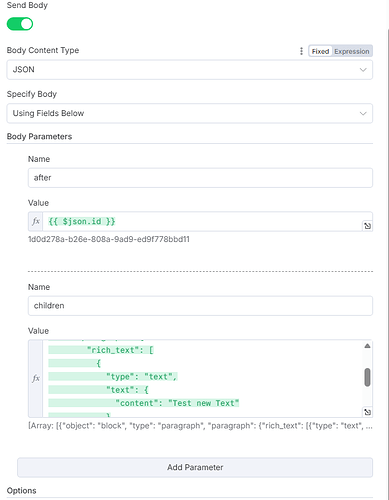Open the JSON content type dropdown

tap(189, 70)
